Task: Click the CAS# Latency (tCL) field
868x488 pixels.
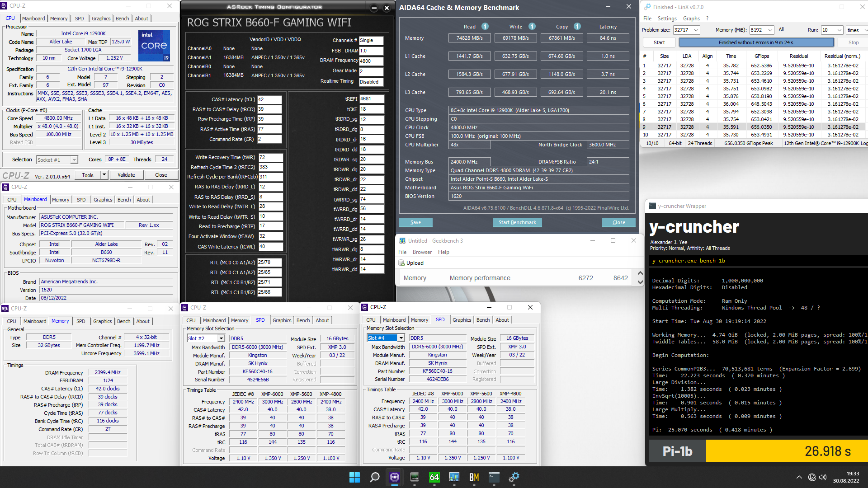Action: pos(269,99)
